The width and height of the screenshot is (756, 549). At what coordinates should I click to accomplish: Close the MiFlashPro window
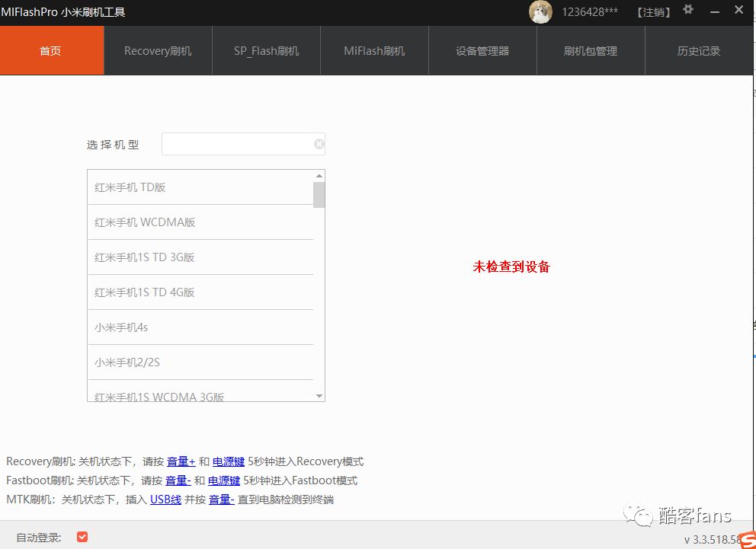[738, 10]
